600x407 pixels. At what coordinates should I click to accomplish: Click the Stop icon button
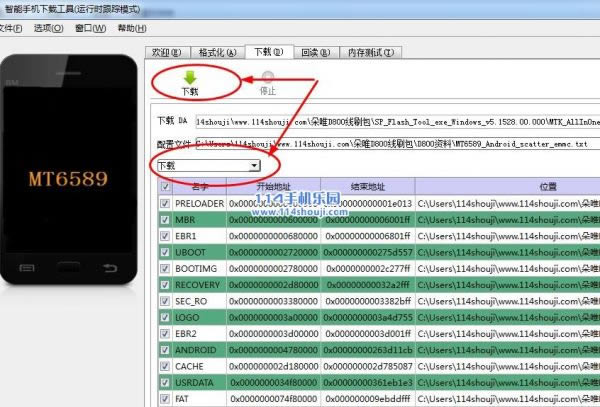267,76
